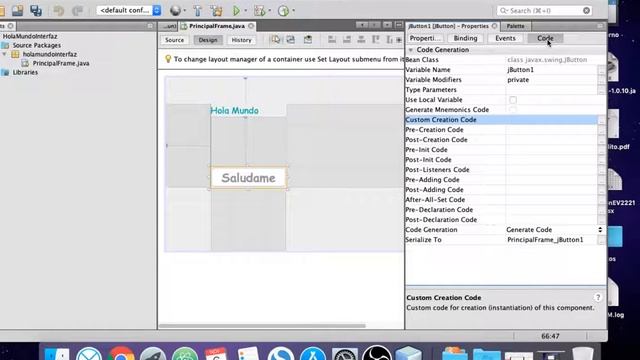Open Google Chrome from the dock
Screen dimensions: 640x360
121,354
